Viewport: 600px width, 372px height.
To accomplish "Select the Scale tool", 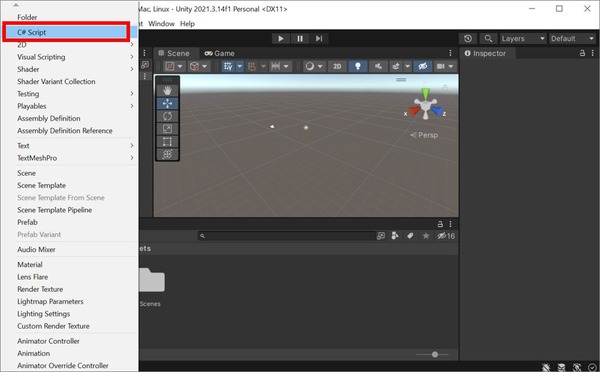I will (167, 129).
